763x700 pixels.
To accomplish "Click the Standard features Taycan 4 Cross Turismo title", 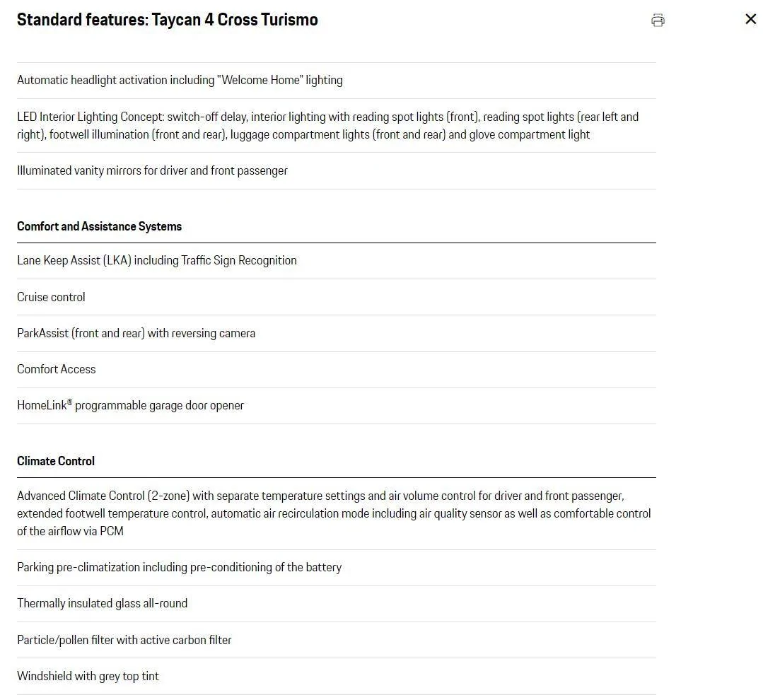I will pyautogui.click(x=168, y=20).
